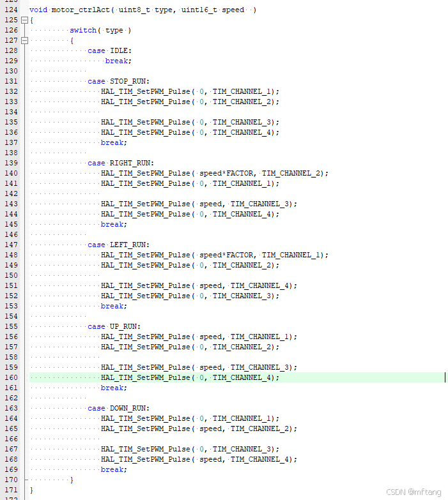Click HAL_TIM_SetPWM_Pulse on line 141

(x=146, y=183)
